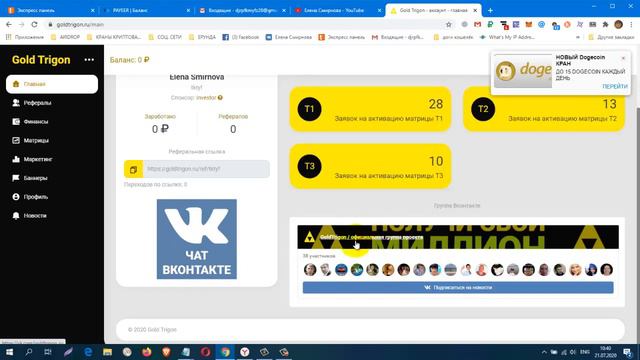The height and width of the screenshot is (360, 640).
Task: Close the Dogecoin ad popup
Action: pyautogui.click(x=623, y=58)
